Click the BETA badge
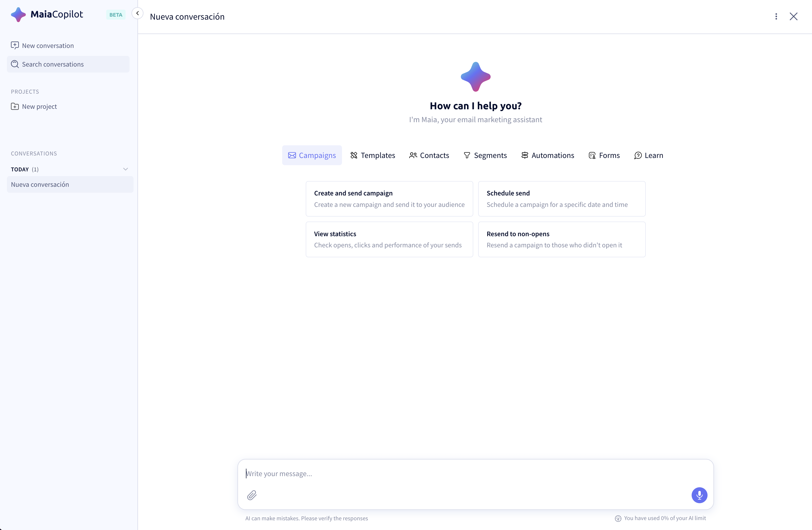The image size is (812, 530). (x=116, y=15)
